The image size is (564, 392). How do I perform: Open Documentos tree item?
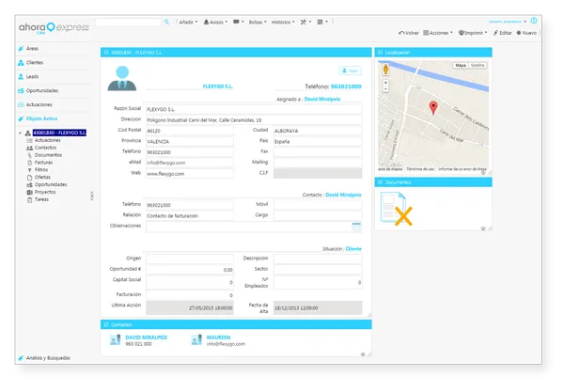point(48,155)
